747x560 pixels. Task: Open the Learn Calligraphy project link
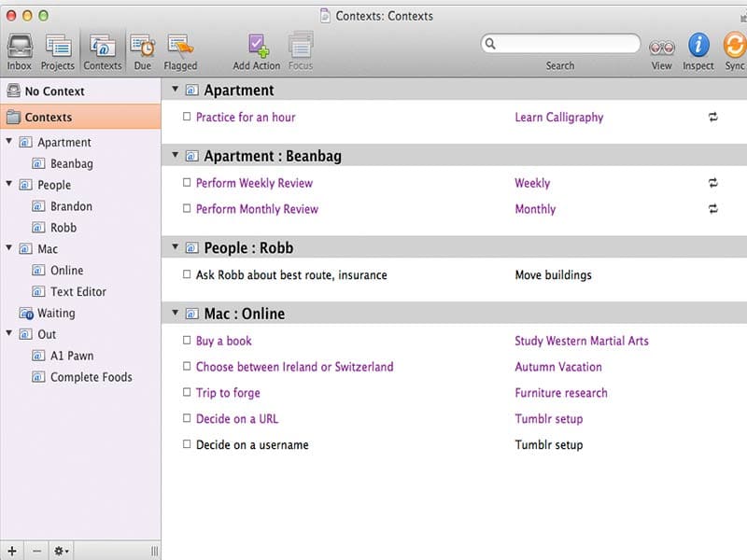[x=557, y=117]
